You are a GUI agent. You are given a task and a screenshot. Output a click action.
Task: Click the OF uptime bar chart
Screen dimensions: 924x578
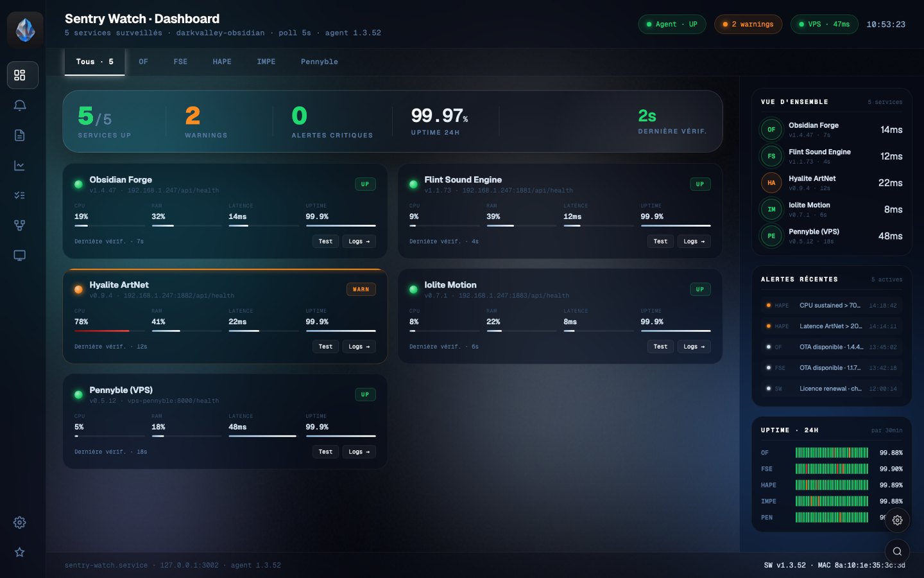tap(832, 453)
